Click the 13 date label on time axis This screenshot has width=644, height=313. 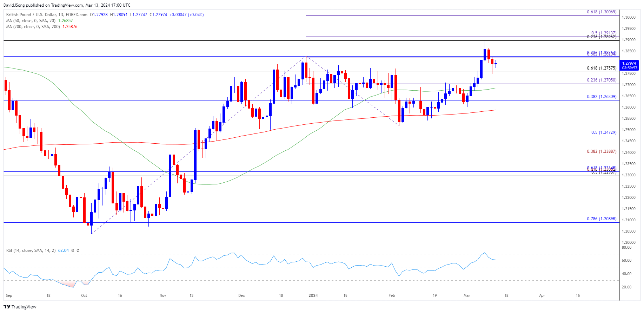click(191, 295)
